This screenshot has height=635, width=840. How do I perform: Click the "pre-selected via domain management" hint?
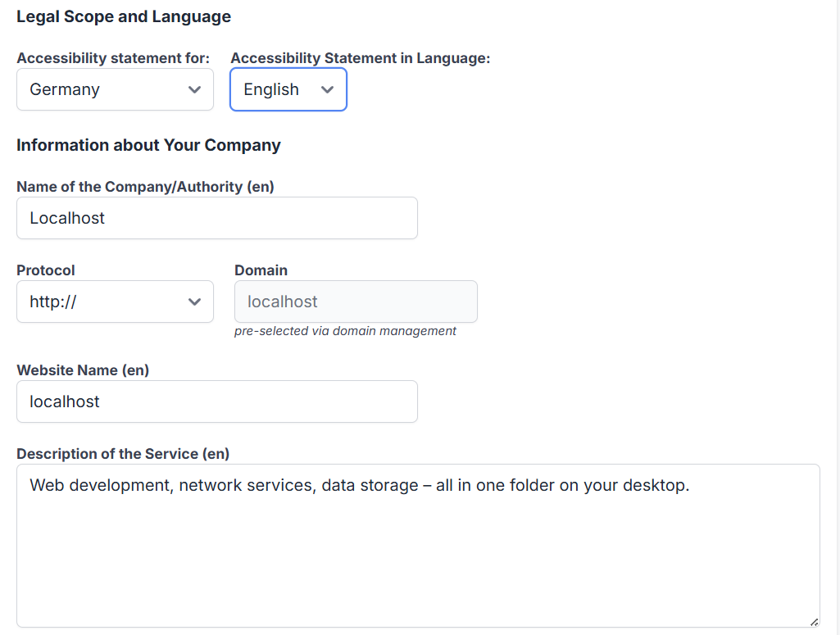[345, 331]
